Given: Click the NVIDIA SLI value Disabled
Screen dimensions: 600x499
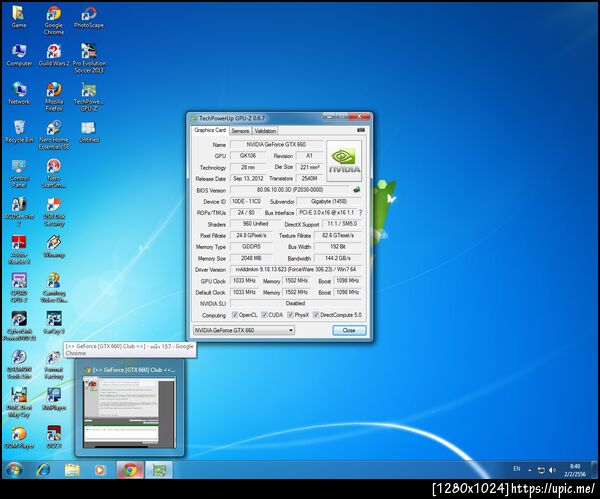Looking at the screenshot, I should click(x=296, y=303).
